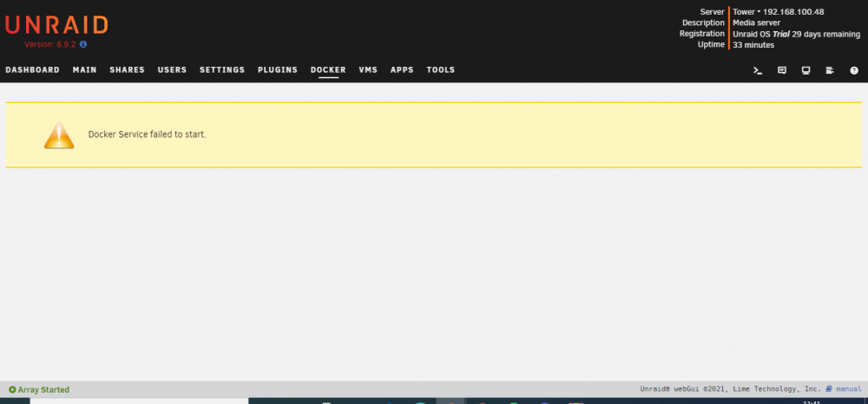
Task: Click the Lime Technology copyright text
Action: [731, 389]
